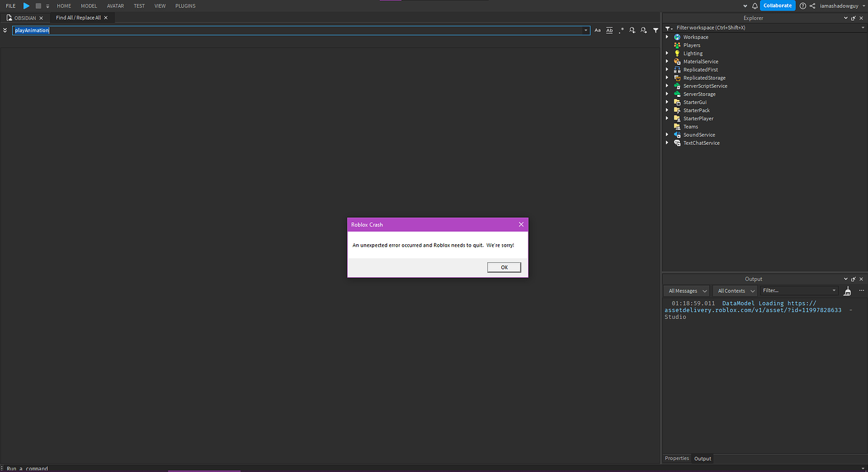This screenshot has width=868, height=472.
Task: Open the All Messages dropdown
Action: [x=687, y=291]
